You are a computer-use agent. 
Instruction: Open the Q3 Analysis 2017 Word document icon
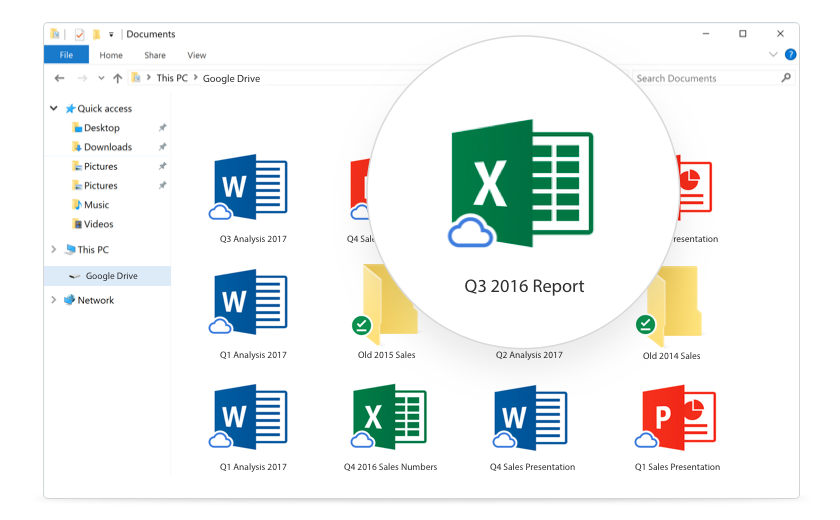click(250, 187)
